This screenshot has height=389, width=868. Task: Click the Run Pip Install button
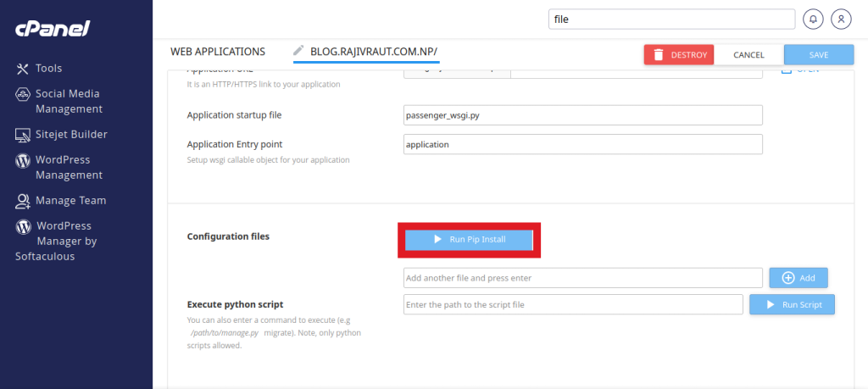click(x=469, y=240)
